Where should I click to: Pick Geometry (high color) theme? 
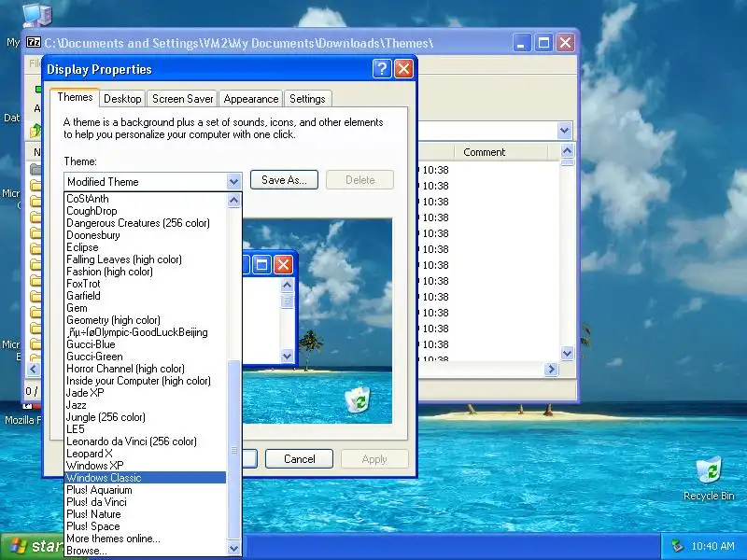(x=146, y=320)
